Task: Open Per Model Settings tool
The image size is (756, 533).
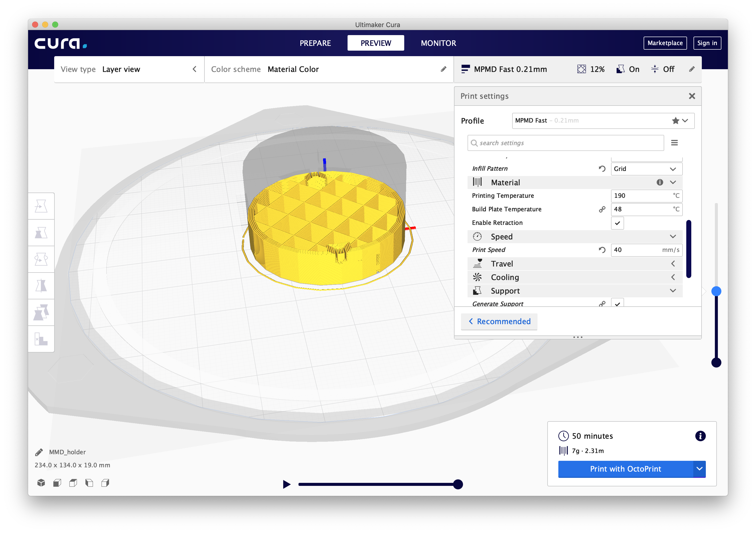Action: tap(41, 313)
